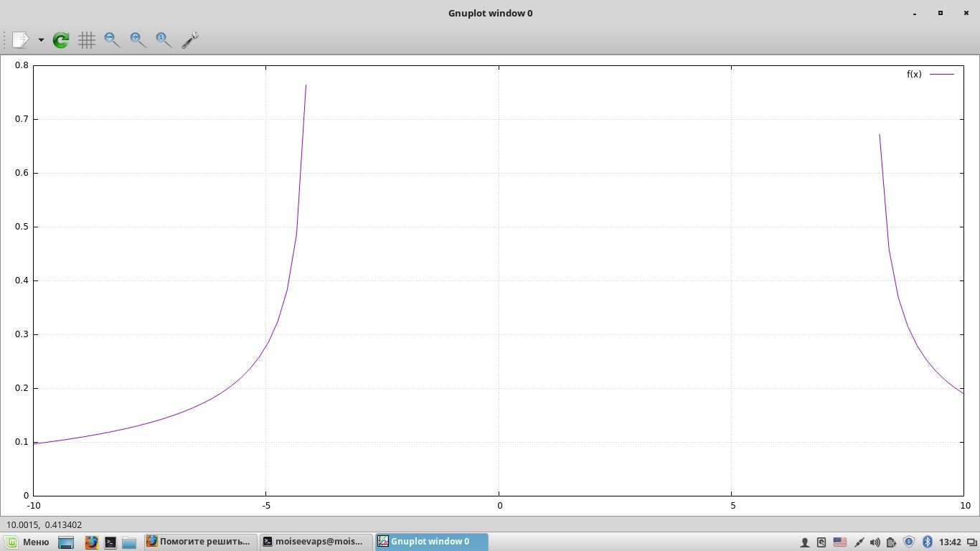Click the f(x) legend entry

(x=930, y=74)
